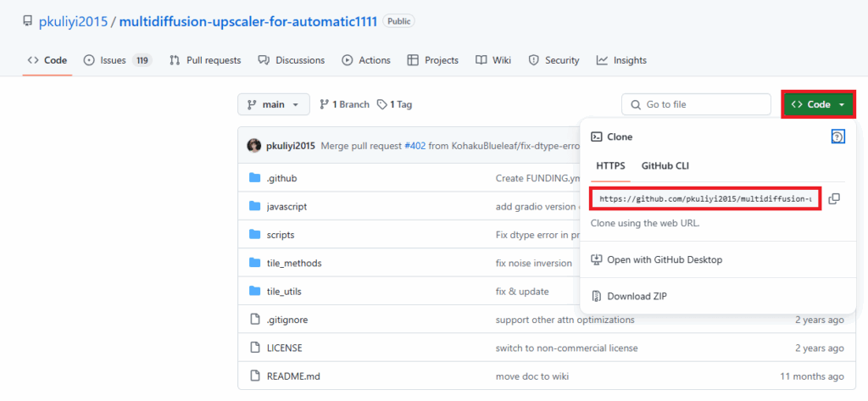Open the .gitignore file
Image resolution: width=868 pixels, height=401 pixels.
287,320
